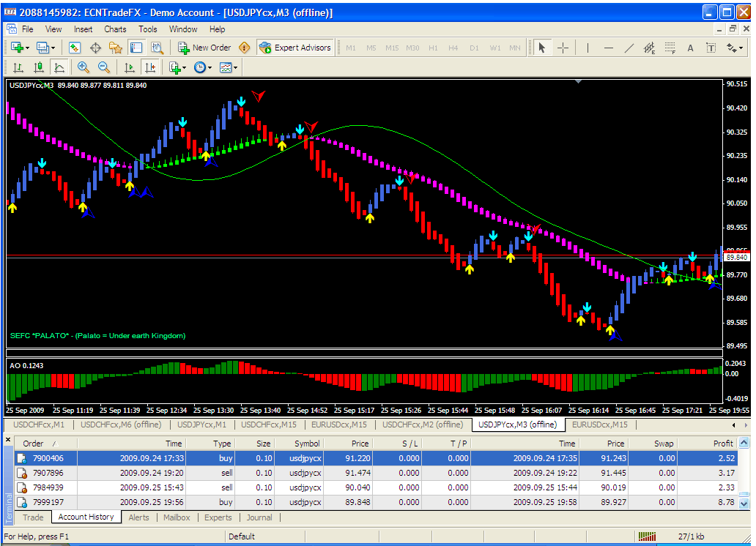Show the Market Watch window
756x546 pixels.
tap(74, 48)
